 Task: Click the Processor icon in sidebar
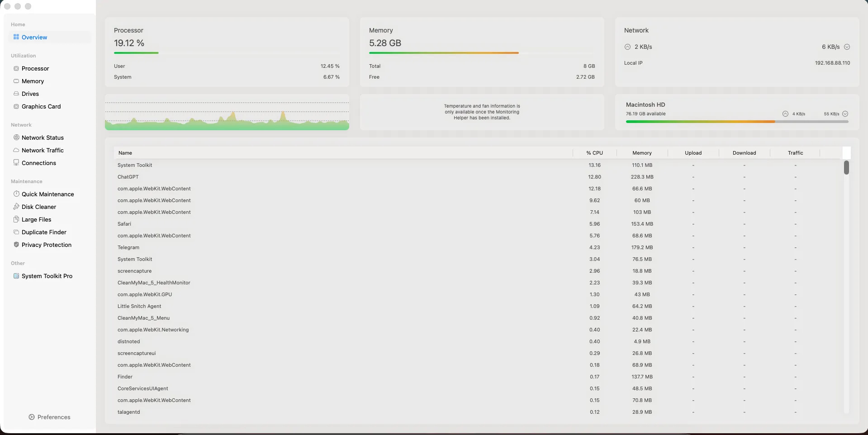click(16, 69)
